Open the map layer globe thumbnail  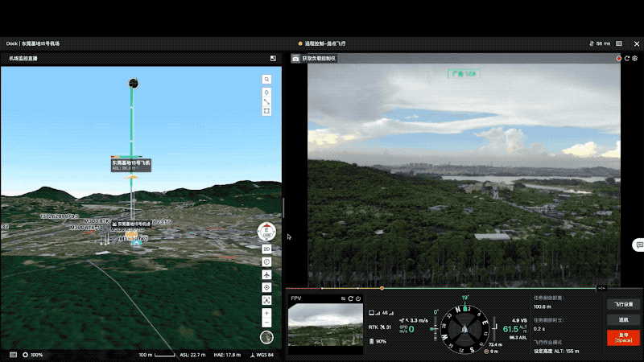click(x=266, y=337)
